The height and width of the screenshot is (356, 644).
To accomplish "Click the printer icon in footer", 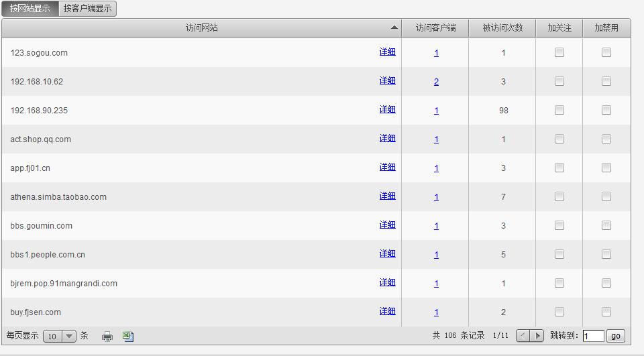I will pyautogui.click(x=107, y=337).
